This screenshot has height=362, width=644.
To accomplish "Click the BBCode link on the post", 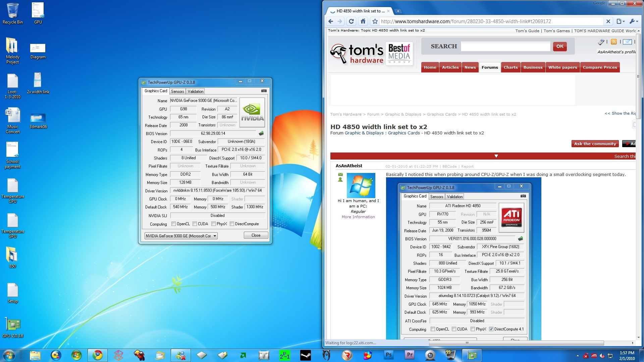I will [x=449, y=167].
